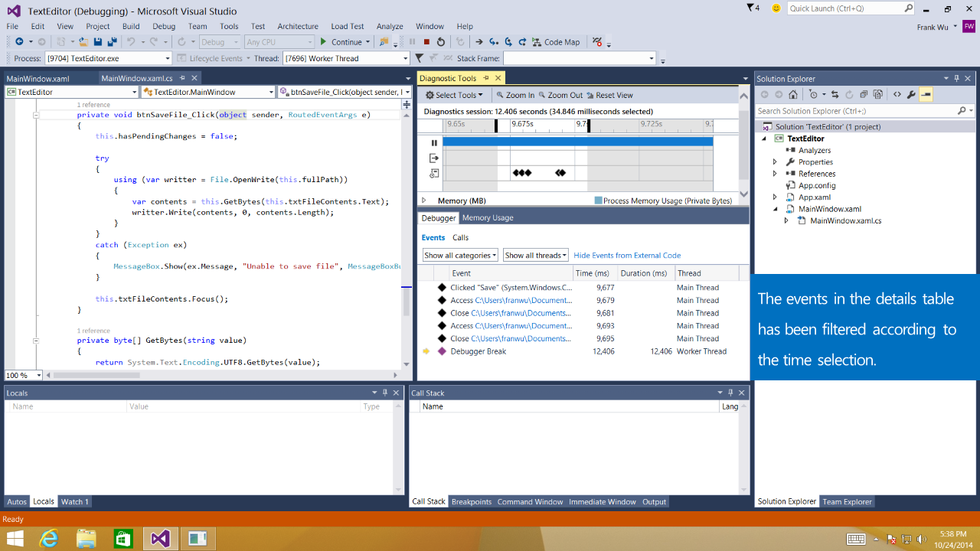Switch to the Watch 1 tab
Image resolution: width=980 pixels, height=551 pixels.
(x=74, y=501)
